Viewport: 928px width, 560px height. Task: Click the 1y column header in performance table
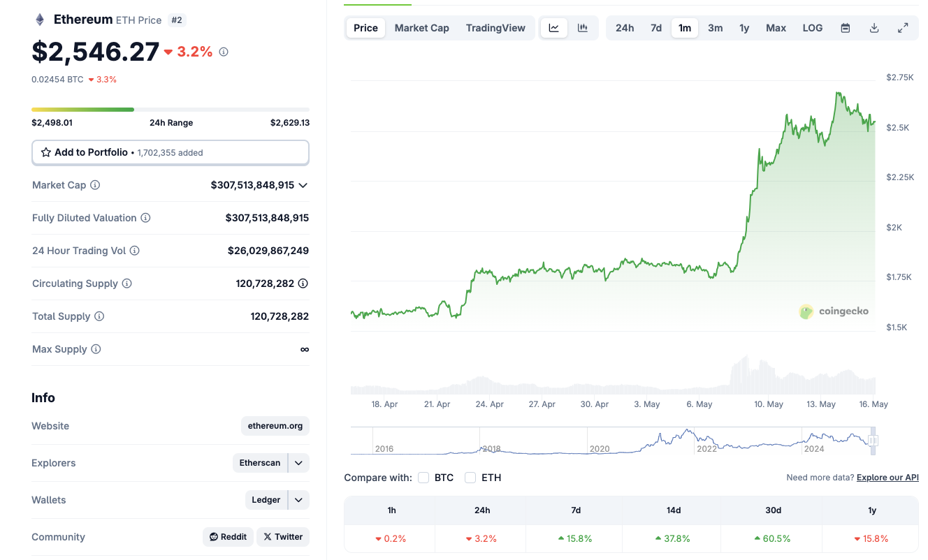(x=872, y=510)
